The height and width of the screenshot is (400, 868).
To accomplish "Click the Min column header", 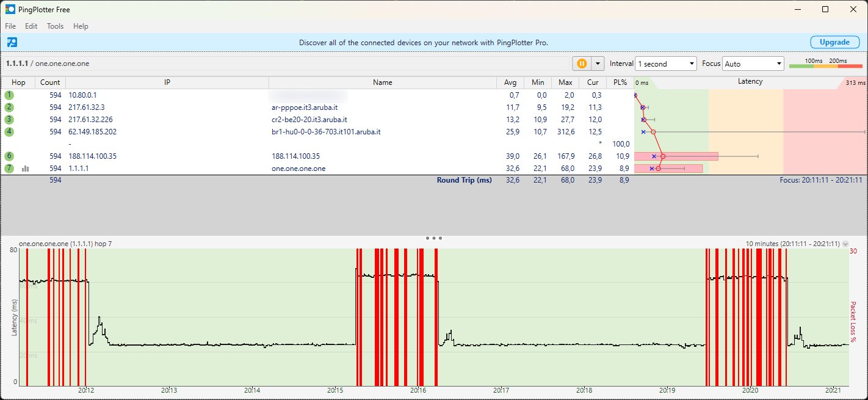I will click(x=538, y=82).
